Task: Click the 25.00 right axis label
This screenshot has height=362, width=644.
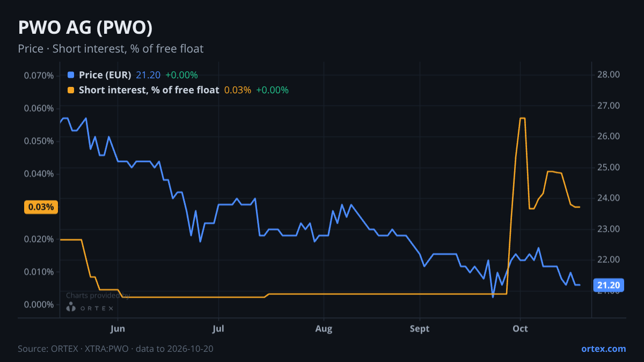Action: 609,167
